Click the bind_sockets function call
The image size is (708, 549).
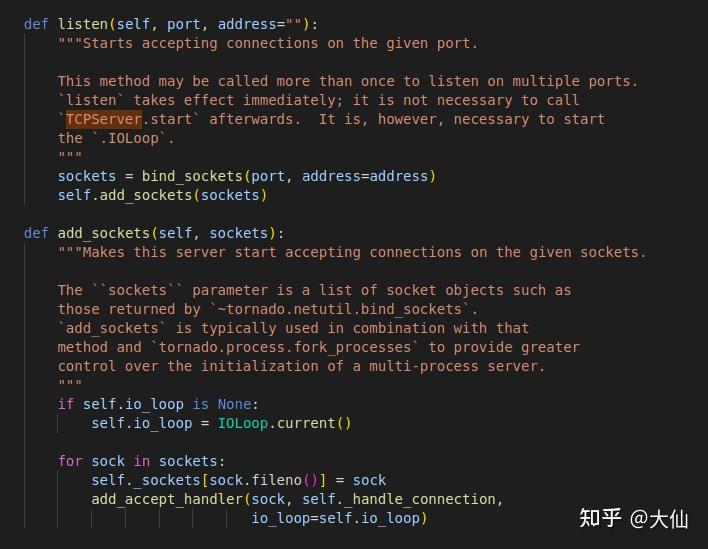pyautogui.click(x=192, y=176)
